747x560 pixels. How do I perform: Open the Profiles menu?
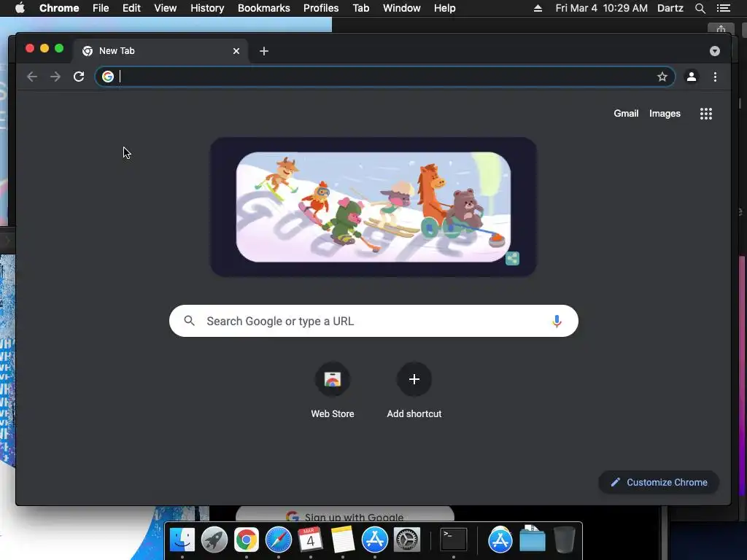pos(321,8)
